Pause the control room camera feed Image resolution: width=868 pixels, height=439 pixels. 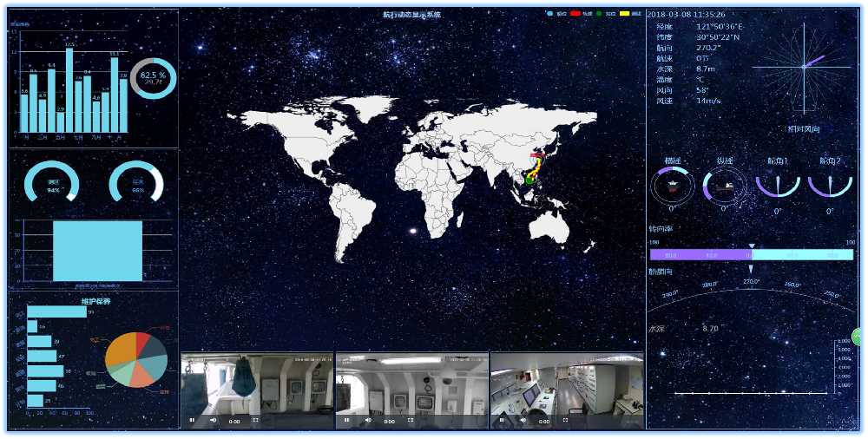pyautogui.click(x=502, y=420)
